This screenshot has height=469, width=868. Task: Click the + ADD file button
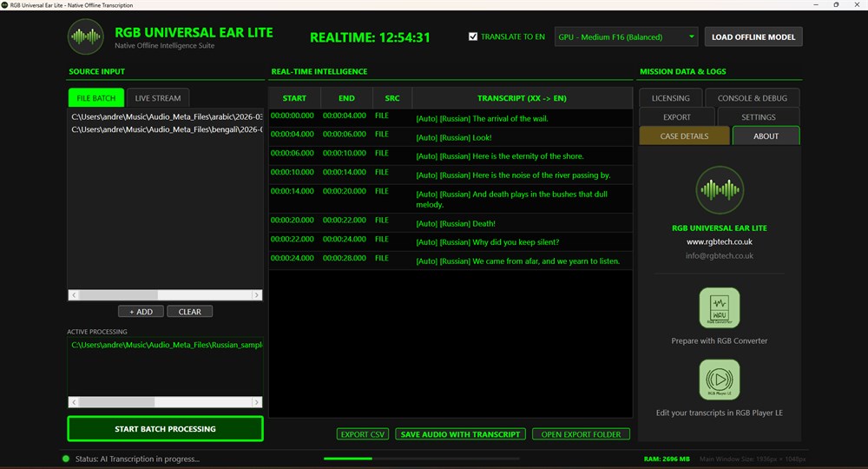pos(141,312)
